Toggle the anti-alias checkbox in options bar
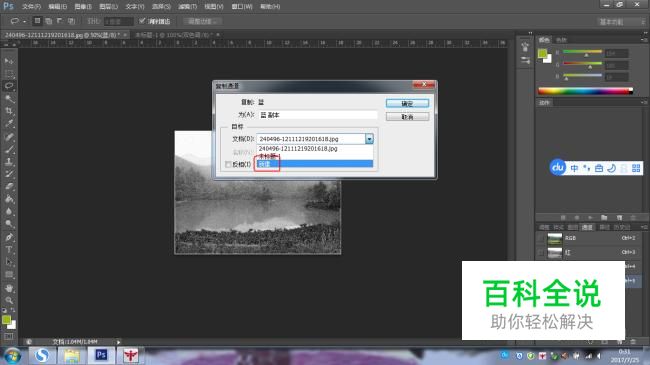This screenshot has height=365, width=650. [142, 21]
